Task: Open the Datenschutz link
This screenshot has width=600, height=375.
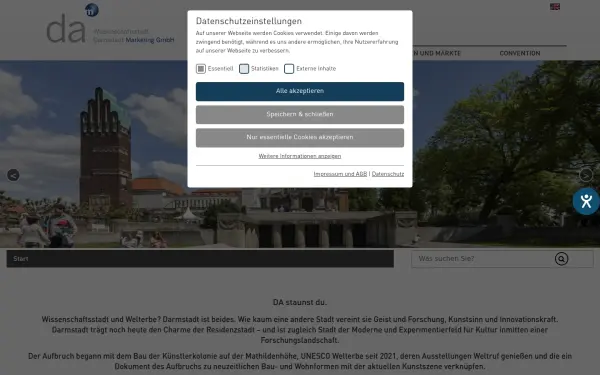Action: coord(388,174)
